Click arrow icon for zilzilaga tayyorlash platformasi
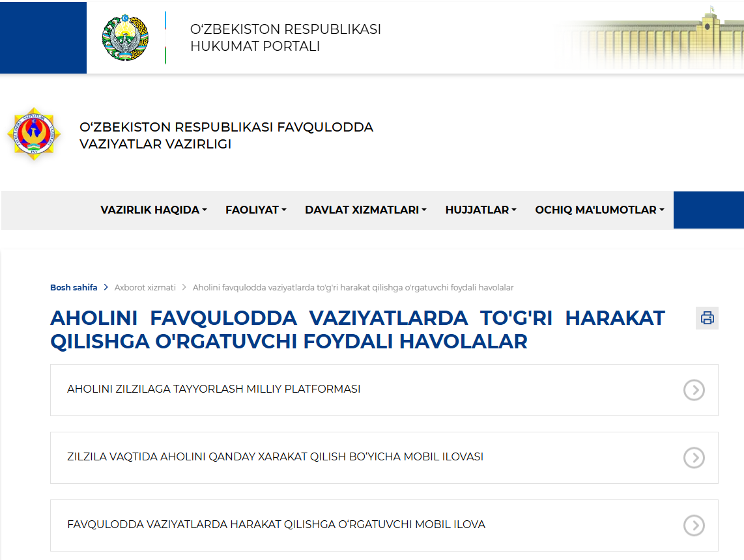 [694, 390]
